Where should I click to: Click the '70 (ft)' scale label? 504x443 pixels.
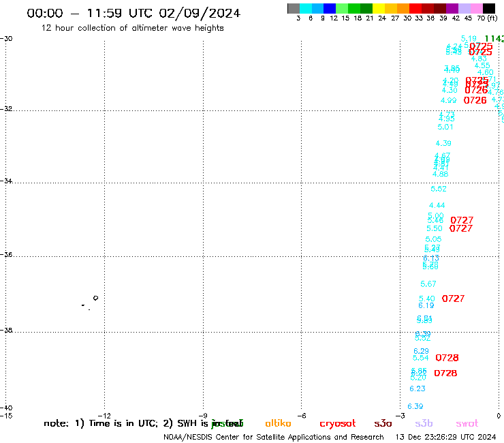[487, 18]
